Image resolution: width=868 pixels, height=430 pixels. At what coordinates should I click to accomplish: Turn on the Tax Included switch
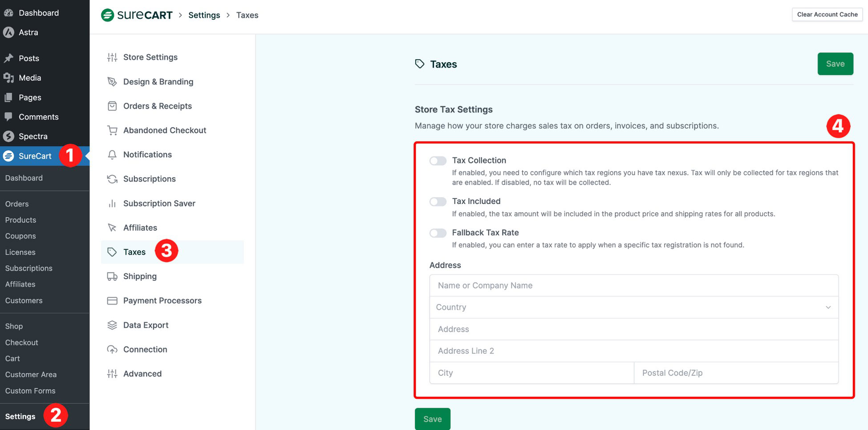[x=438, y=202]
